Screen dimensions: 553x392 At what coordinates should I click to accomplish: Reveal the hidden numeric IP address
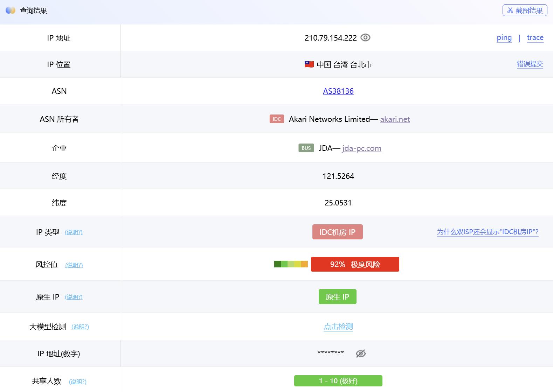pyautogui.click(x=360, y=353)
